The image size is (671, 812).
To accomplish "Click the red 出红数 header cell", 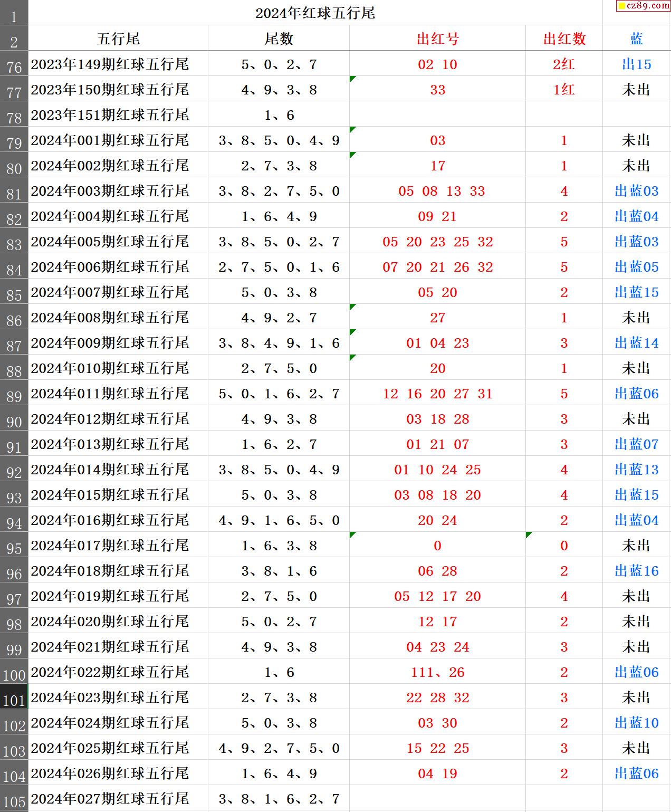I will [x=564, y=39].
